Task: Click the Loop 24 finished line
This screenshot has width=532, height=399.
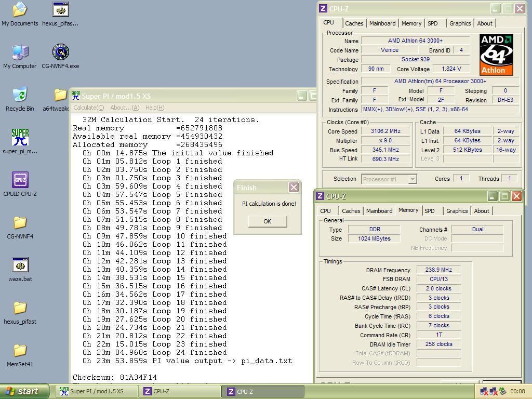Action: [154, 353]
